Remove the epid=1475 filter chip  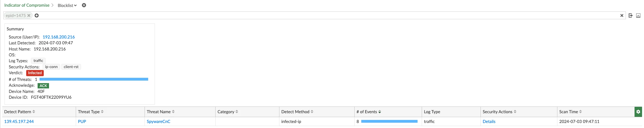(29, 16)
